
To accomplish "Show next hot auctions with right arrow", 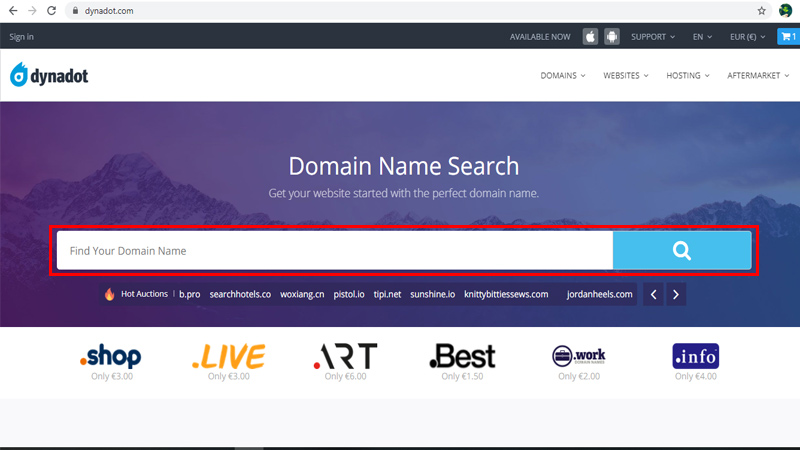I will click(x=676, y=294).
